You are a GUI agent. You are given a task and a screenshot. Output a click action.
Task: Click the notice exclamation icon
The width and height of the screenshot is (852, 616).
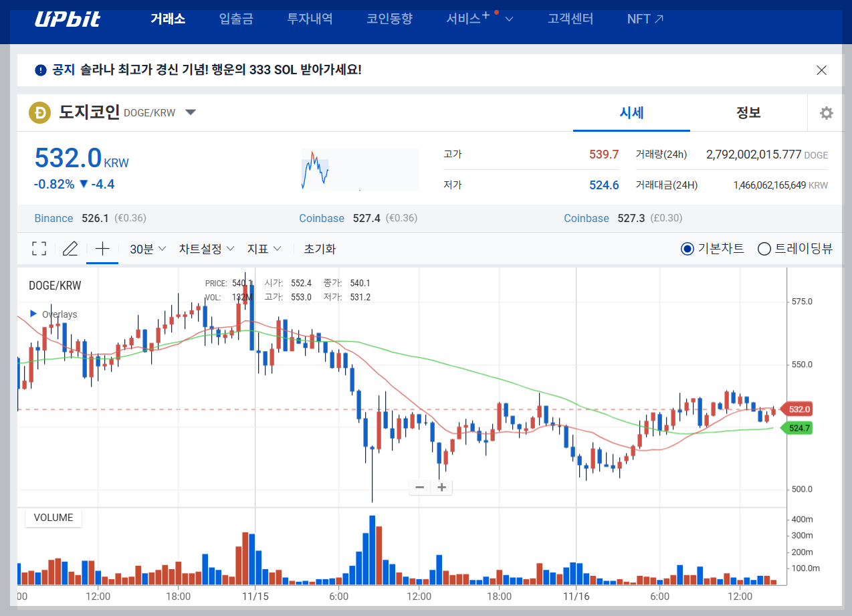click(40, 70)
